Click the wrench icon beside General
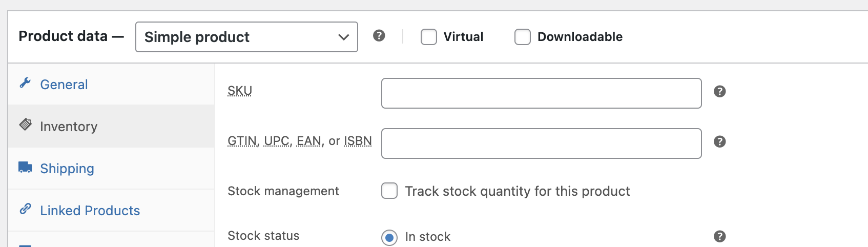Screen dimensions: 868x247 [x=25, y=83]
